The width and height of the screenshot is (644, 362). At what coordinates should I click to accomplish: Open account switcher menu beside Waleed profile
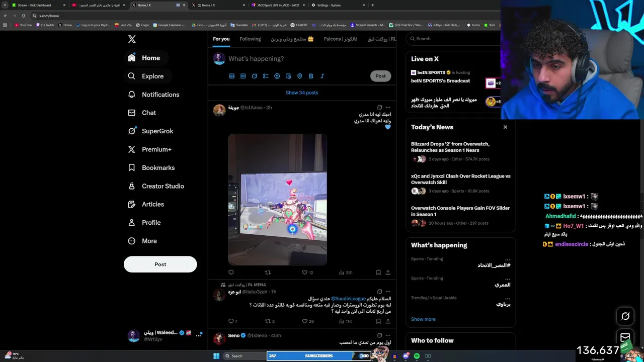point(198,335)
